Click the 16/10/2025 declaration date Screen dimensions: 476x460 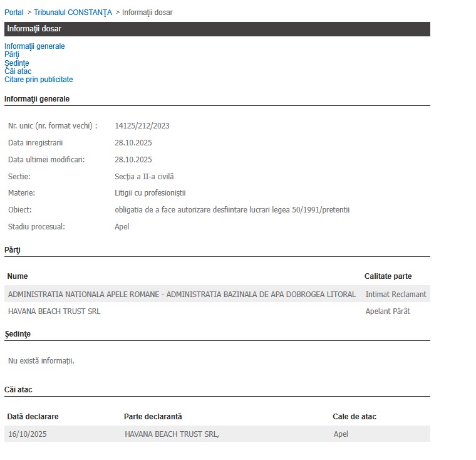(28, 434)
